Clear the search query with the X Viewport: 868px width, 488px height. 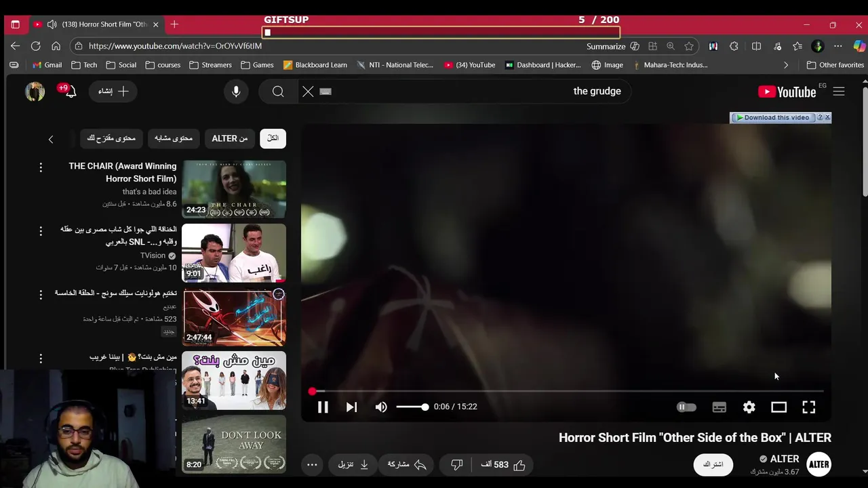308,91
